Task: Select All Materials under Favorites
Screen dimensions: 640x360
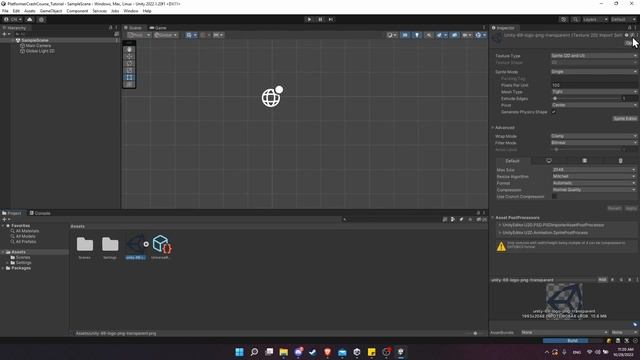Action: coord(27,231)
